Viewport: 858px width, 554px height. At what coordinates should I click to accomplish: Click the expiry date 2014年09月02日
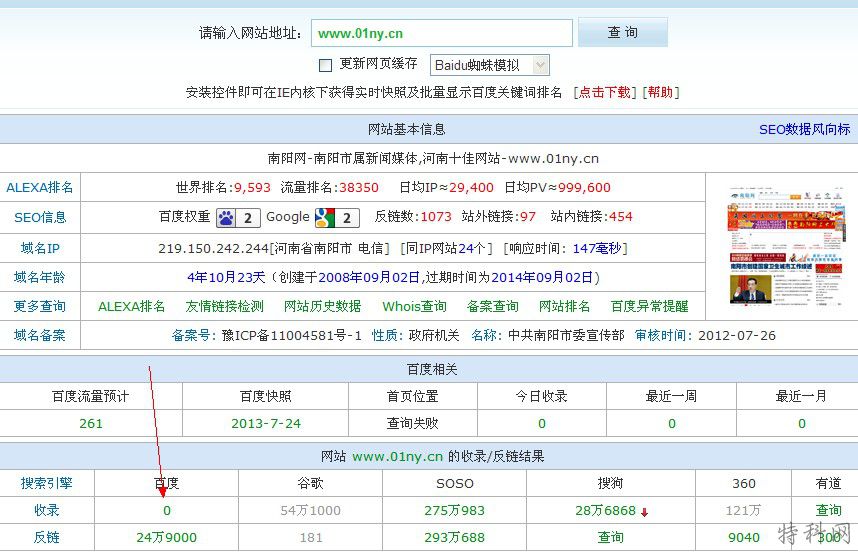point(542,277)
